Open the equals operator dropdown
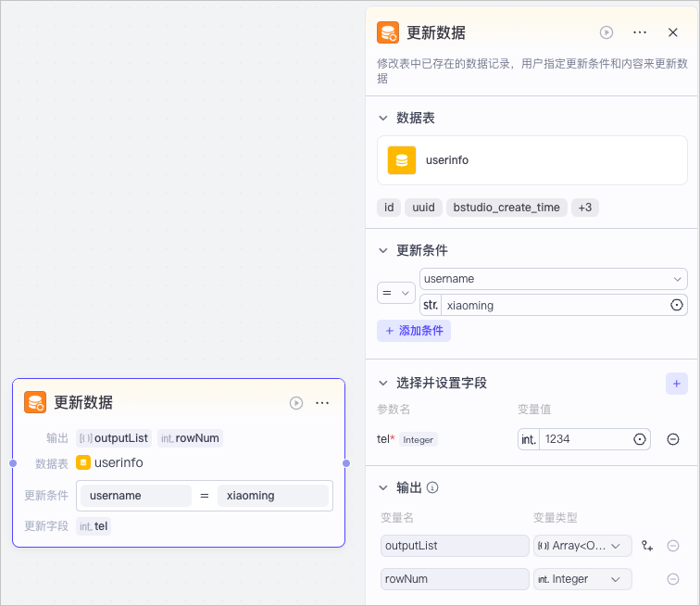The height and width of the screenshot is (606, 700). tap(396, 293)
